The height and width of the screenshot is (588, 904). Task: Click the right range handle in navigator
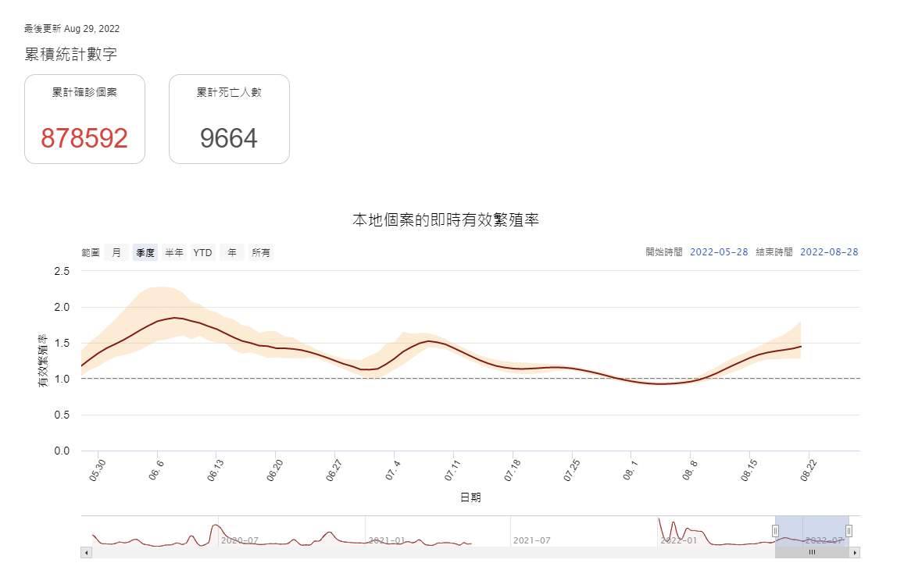(x=849, y=531)
